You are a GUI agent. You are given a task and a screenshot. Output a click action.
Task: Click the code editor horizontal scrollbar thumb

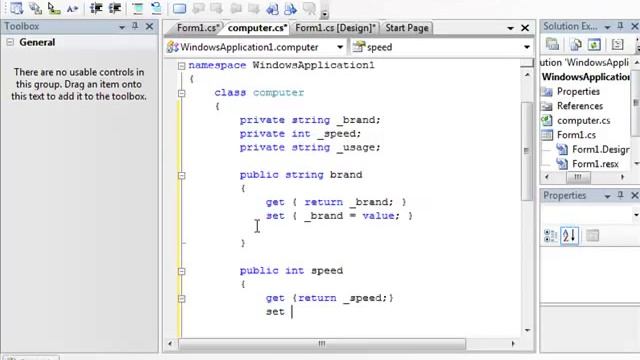coord(322,344)
